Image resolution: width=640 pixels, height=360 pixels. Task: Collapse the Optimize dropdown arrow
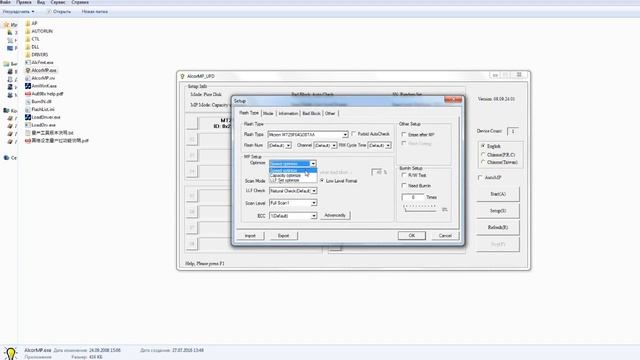click(x=313, y=164)
